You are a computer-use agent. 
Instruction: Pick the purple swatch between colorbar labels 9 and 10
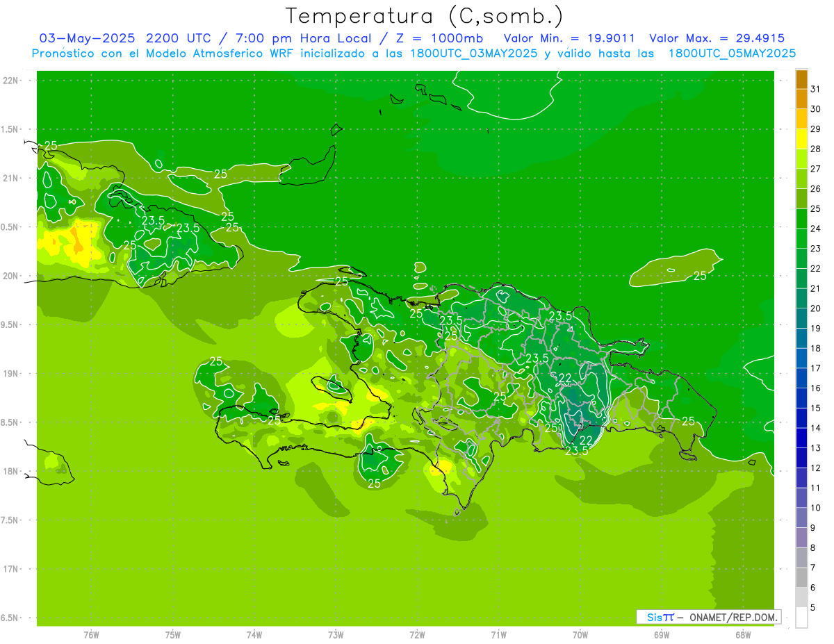tap(801, 518)
